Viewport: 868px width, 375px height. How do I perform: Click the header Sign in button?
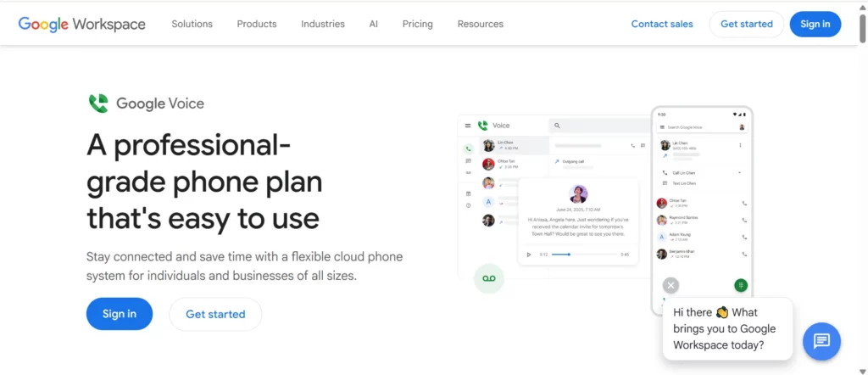(x=815, y=24)
